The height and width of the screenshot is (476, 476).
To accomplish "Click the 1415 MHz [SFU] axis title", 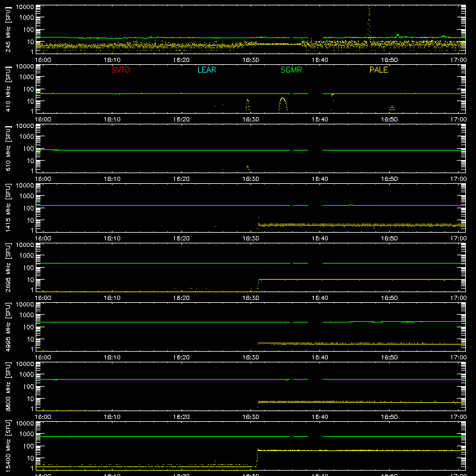I will (x=8, y=208).
